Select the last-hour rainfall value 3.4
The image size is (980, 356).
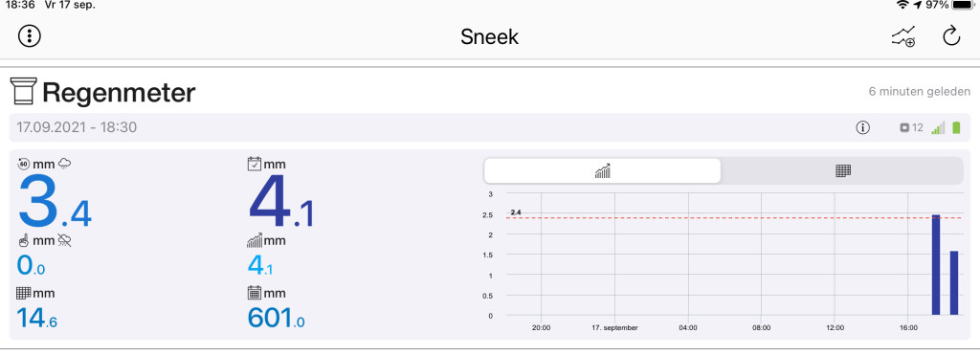55,201
